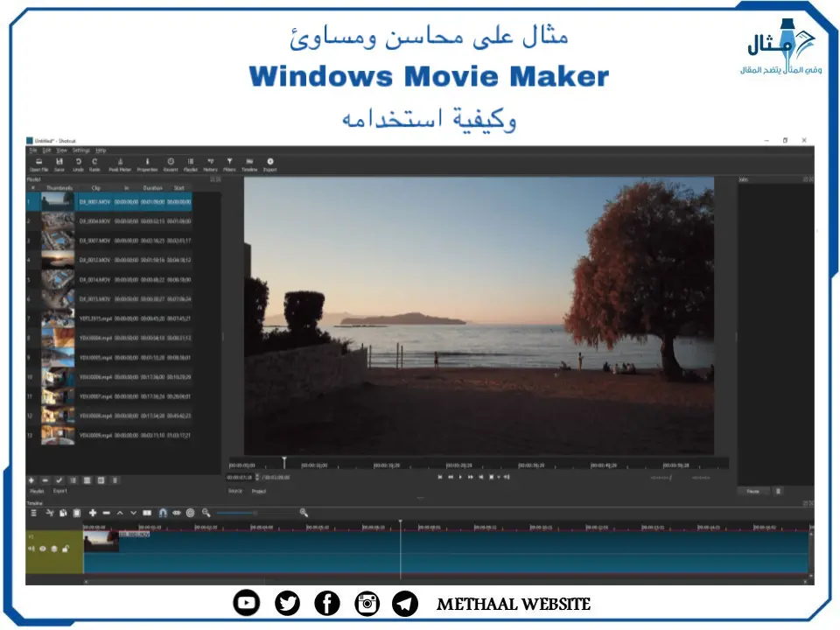Click the Clip column header

[x=96, y=188]
